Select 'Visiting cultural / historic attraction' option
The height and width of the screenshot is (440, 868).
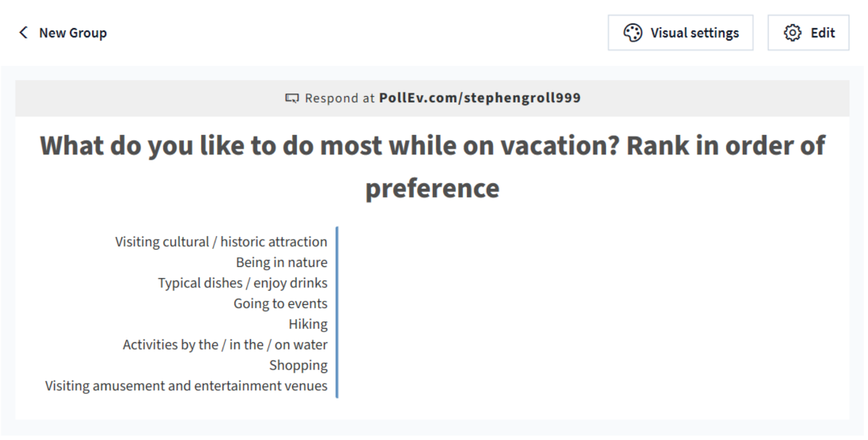point(221,242)
